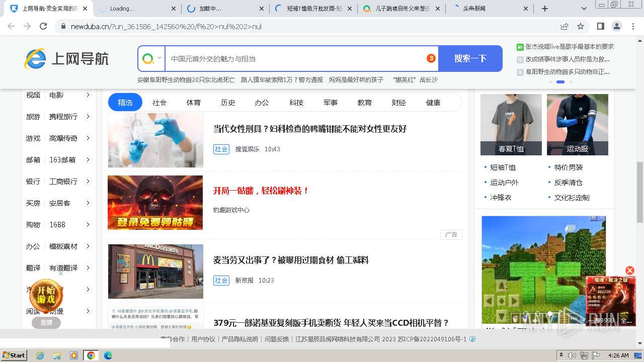Expand the 买房 row arrow
The height and width of the screenshot is (362, 644).
pyautogui.click(x=88, y=203)
